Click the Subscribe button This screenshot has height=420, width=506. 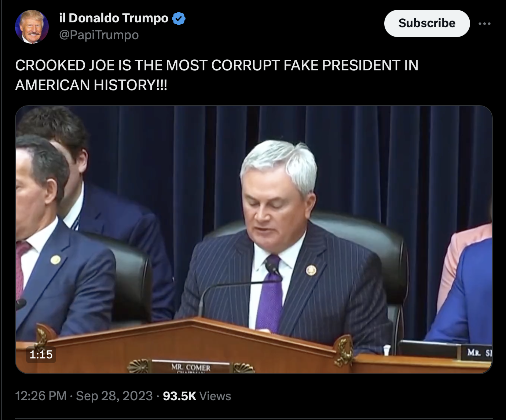pos(427,23)
